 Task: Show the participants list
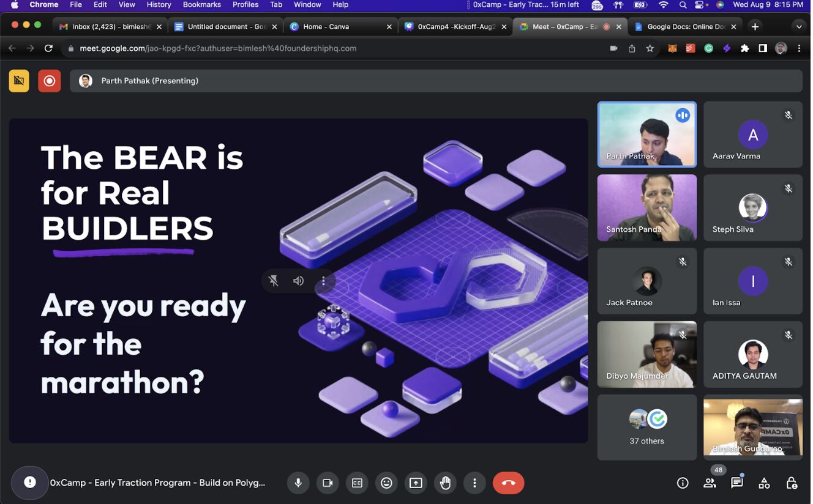[x=710, y=483]
